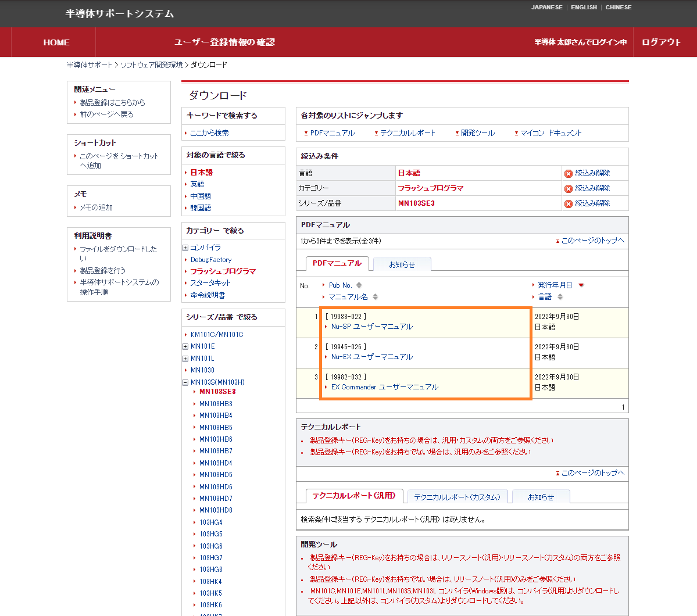Open ソフトウェア開発環境 breadcrumb link
Image resolution: width=697 pixels, height=616 pixels.
pos(152,65)
